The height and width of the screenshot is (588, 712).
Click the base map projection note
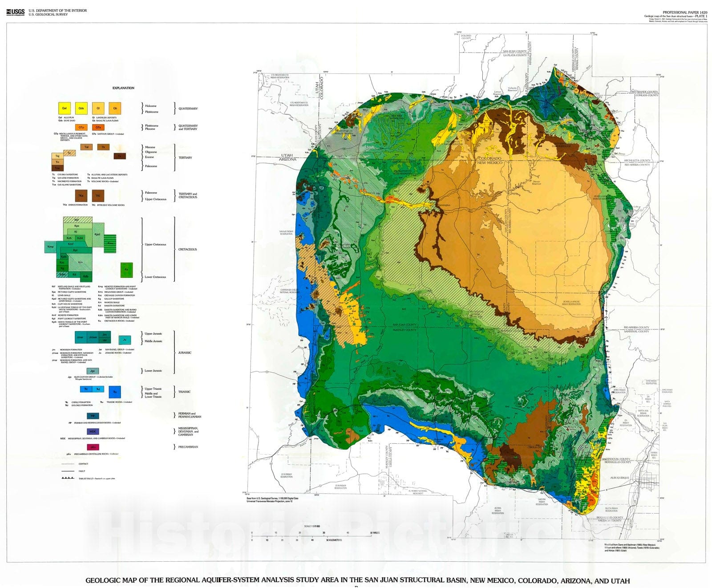click(x=272, y=500)
